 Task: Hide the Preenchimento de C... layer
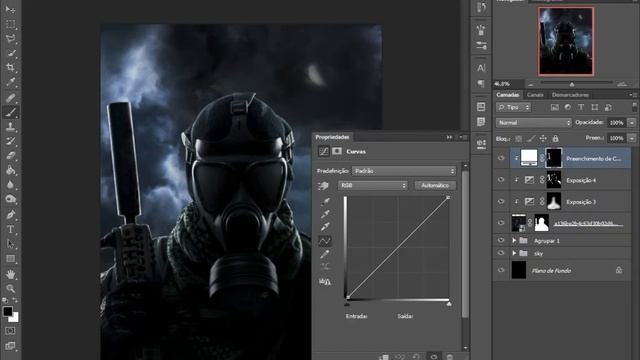click(x=501, y=158)
